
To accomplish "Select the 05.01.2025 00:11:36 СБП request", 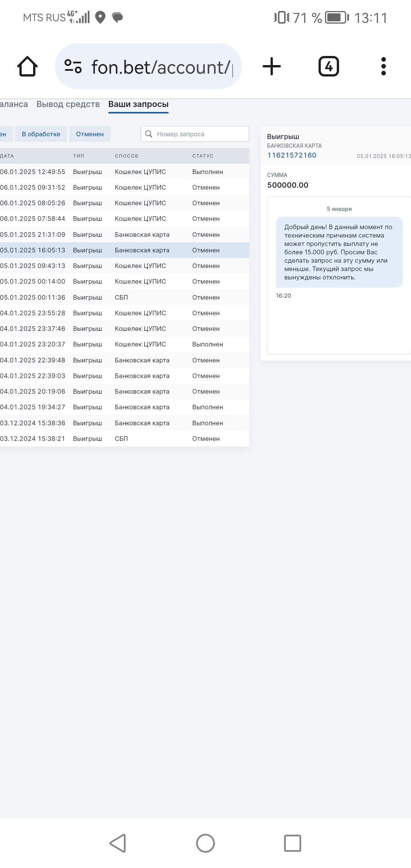I will (x=122, y=297).
